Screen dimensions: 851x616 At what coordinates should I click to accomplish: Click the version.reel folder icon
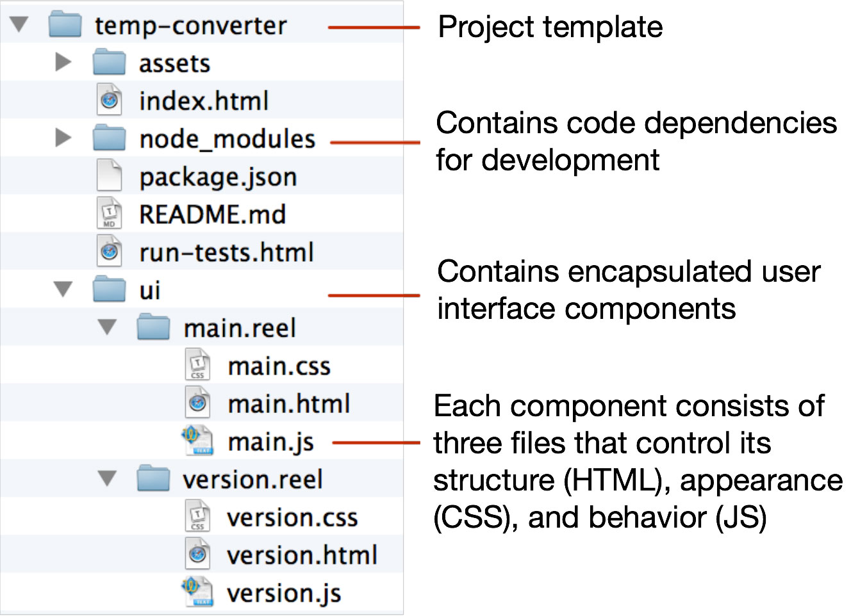pos(154,478)
